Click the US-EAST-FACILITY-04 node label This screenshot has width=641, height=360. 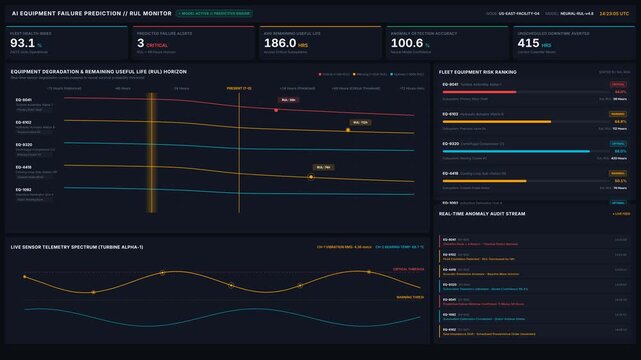(519, 13)
